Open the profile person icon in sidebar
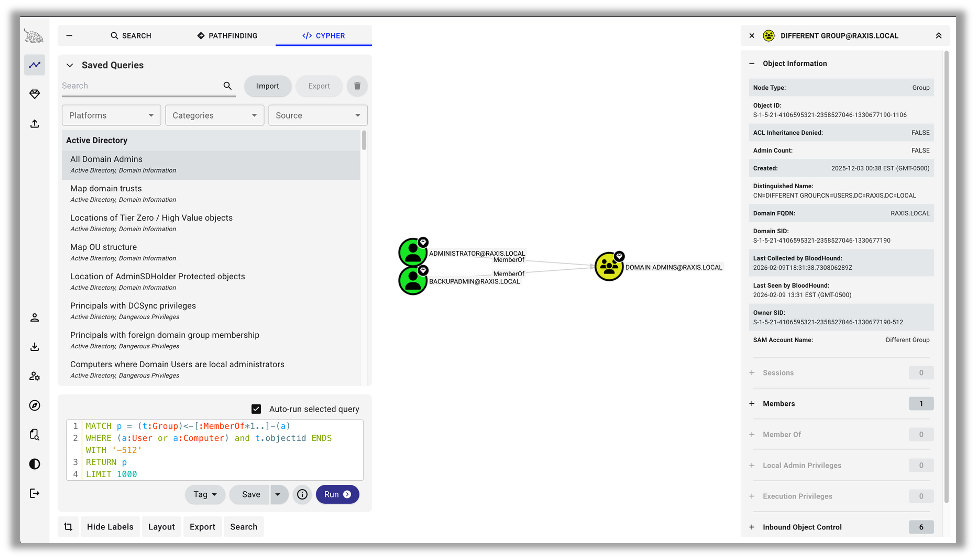 pos(35,317)
